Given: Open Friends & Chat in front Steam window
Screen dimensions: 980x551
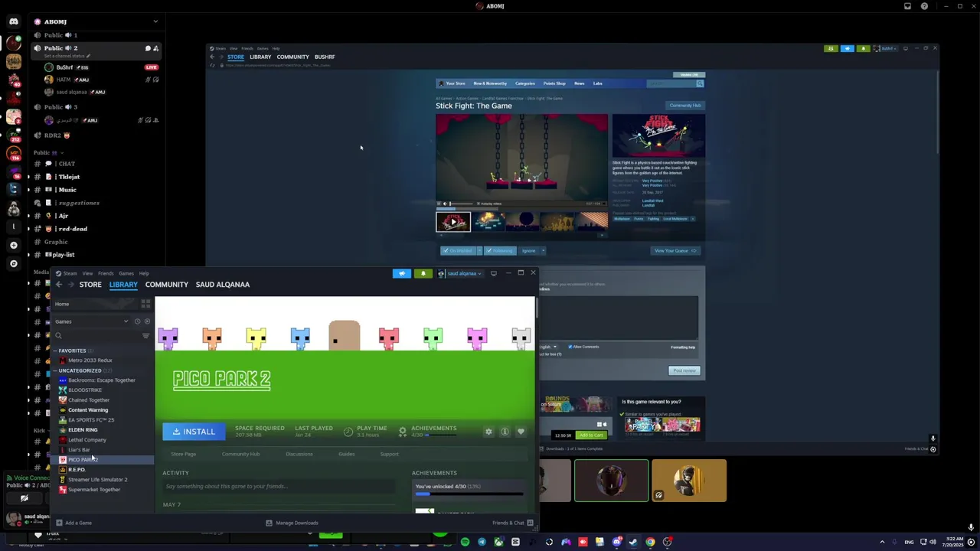Looking at the screenshot, I should tap(513, 523).
